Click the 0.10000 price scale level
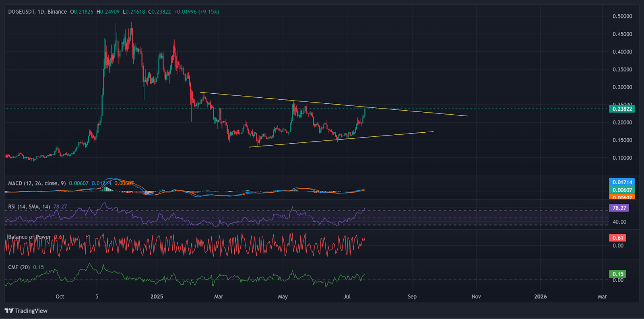Screen dimensions: 644x319 (x=622, y=158)
